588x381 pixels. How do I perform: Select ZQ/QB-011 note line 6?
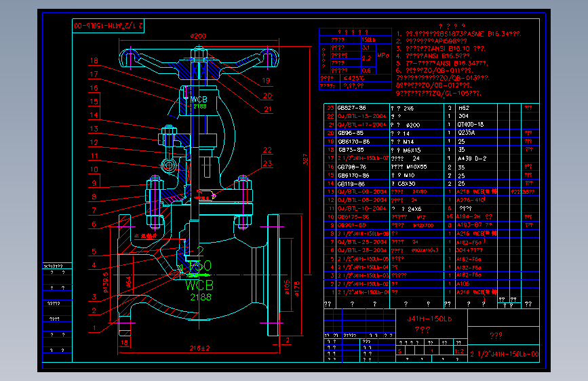435,71
